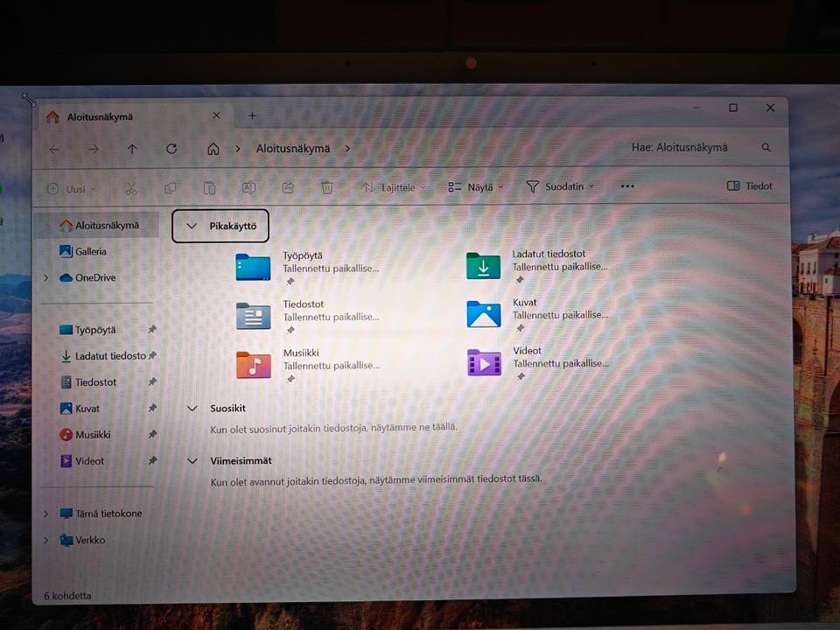Maximize the File Explorer window
Screen dimensions: 840x630
tap(733, 108)
